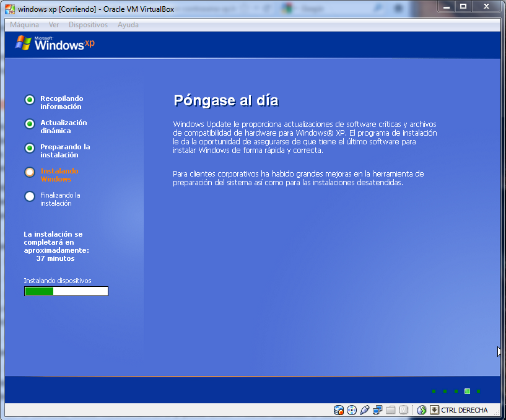Image resolution: width=506 pixels, height=420 pixels.
Task: Click the highlighted green square in footer animation
Action: [x=467, y=392]
